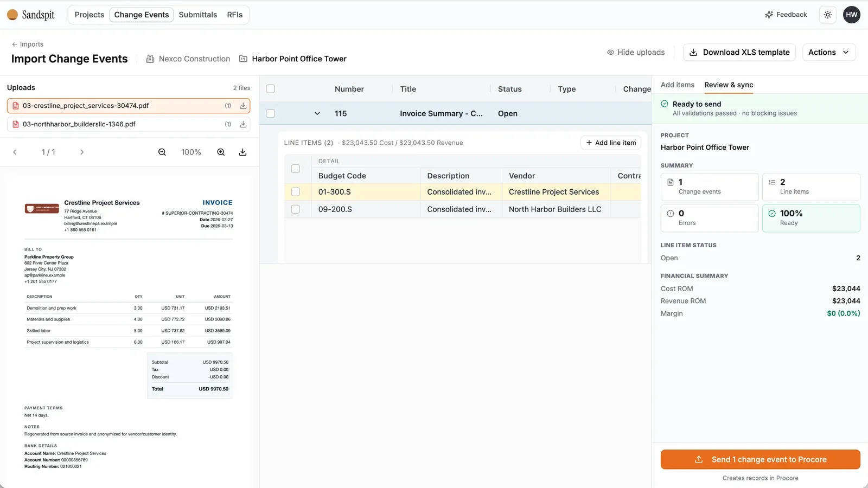This screenshot has width=868, height=488.
Task: Open Nexco Construction breadcrumb link
Action: coord(188,59)
